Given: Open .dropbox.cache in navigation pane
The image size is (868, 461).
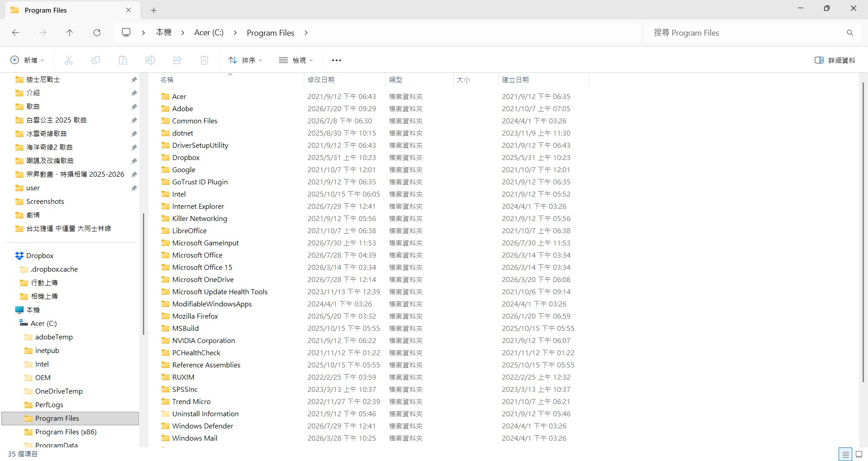Looking at the screenshot, I should 54,269.
